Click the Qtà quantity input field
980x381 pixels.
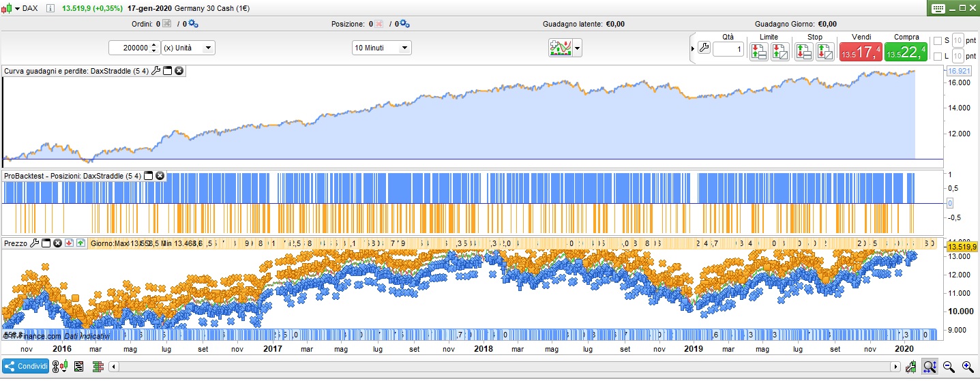pyautogui.click(x=728, y=50)
